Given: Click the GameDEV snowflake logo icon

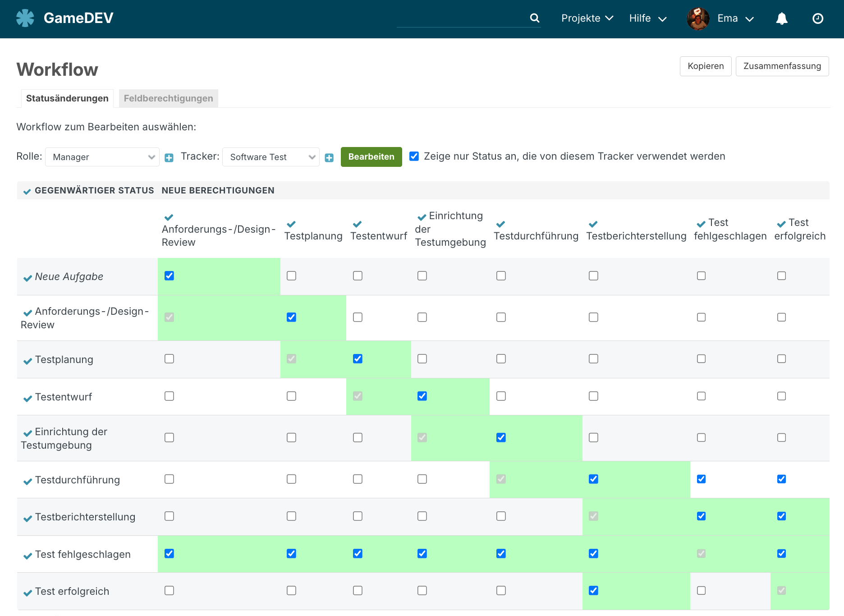Looking at the screenshot, I should (x=25, y=18).
